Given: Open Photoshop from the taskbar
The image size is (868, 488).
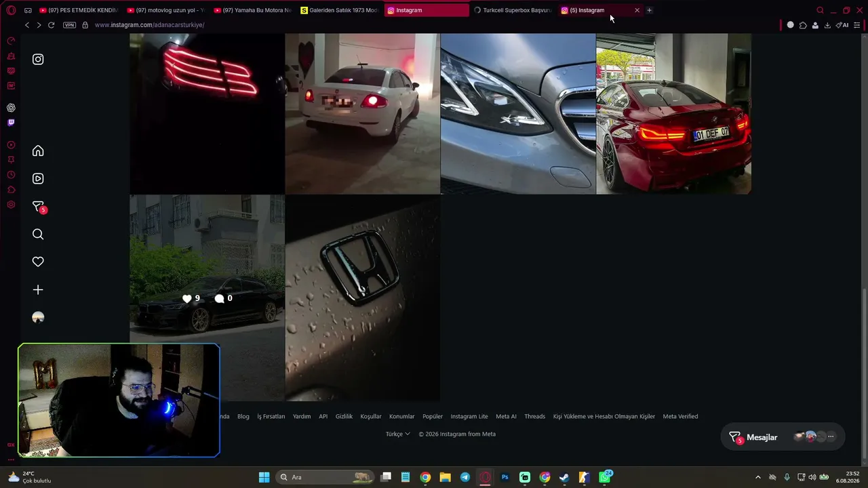Looking at the screenshot, I should coord(505,477).
